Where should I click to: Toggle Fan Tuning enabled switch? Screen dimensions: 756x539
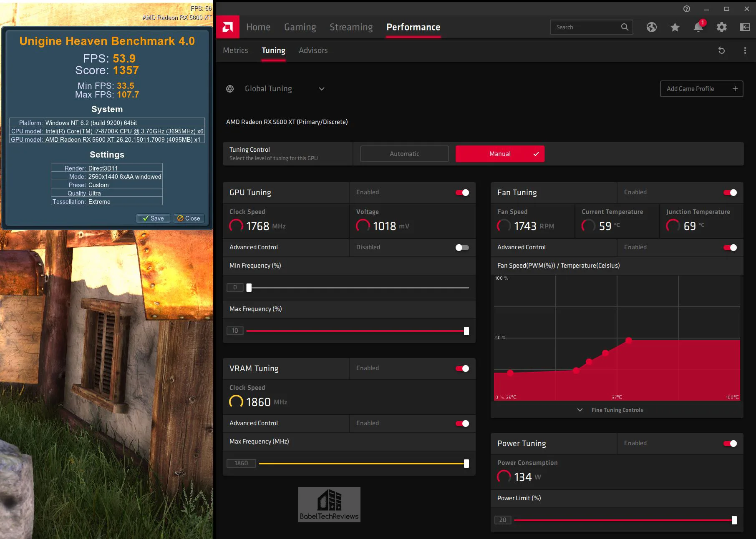tap(730, 193)
